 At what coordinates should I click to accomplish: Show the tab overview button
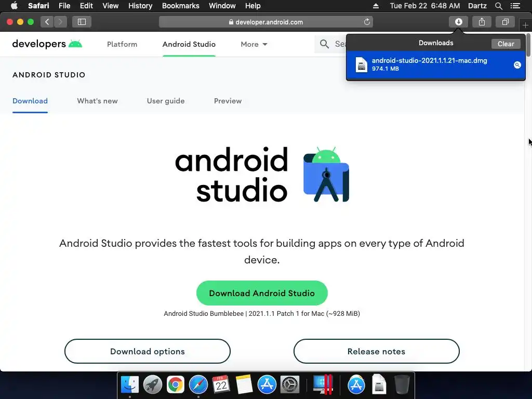[x=505, y=22]
